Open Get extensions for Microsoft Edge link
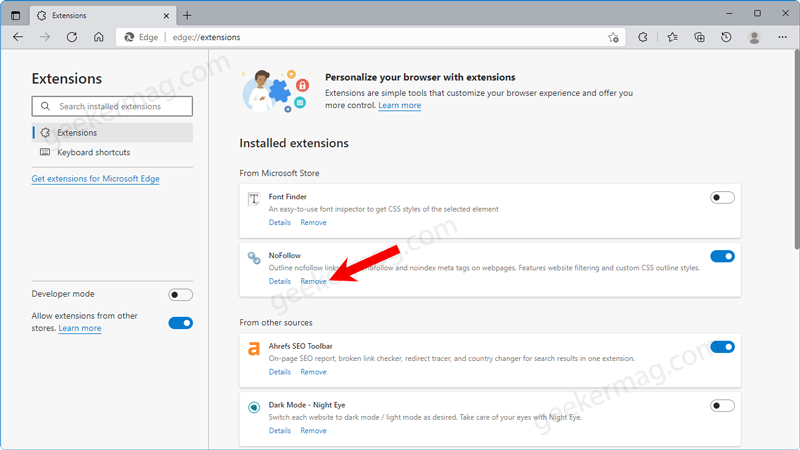The height and width of the screenshot is (450, 800). (x=95, y=179)
